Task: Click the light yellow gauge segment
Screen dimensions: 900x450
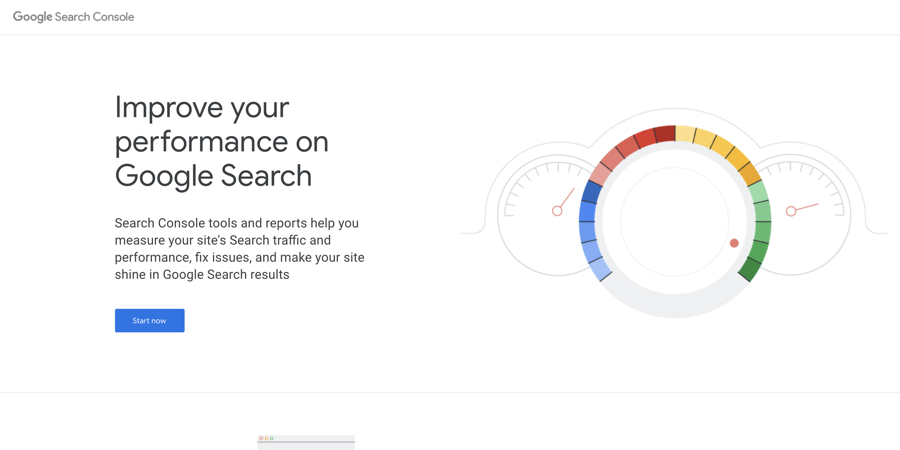Action: pyautogui.click(x=685, y=134)
